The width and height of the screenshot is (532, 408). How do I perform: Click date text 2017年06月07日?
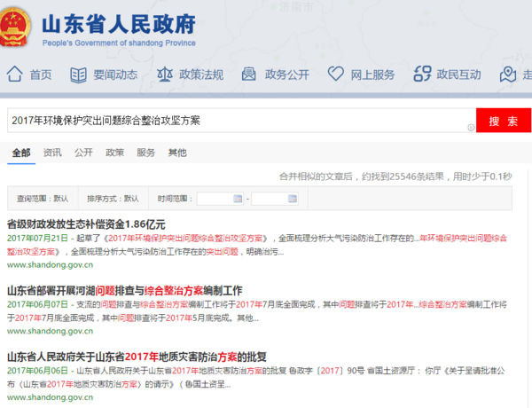coord(37,304)
